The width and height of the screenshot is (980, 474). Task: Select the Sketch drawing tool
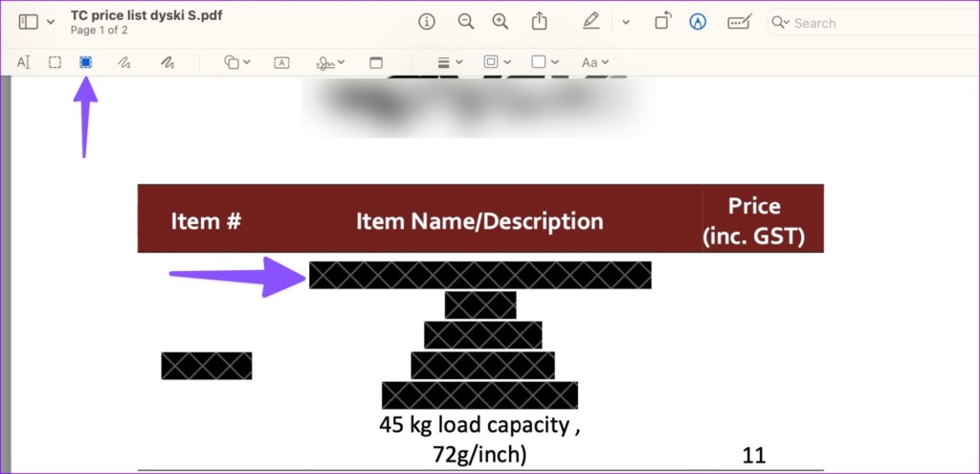point(123,62)
